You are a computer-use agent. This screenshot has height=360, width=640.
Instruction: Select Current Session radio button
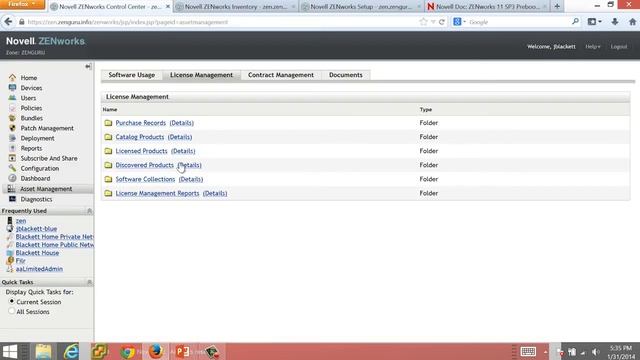pyautogui.click(x=11, y=301)
